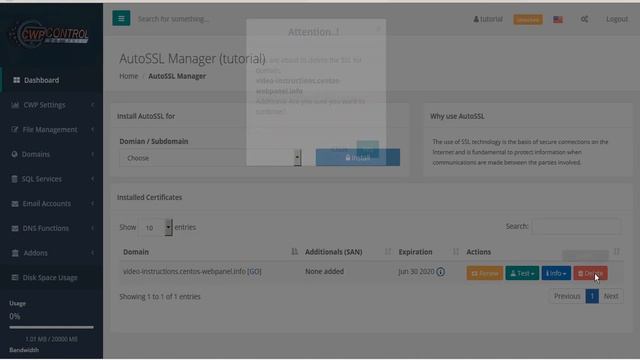Screen dimensions: 640x360
Task: Toggle the sidebar with the hamburger button
Action: coord(121,18)
